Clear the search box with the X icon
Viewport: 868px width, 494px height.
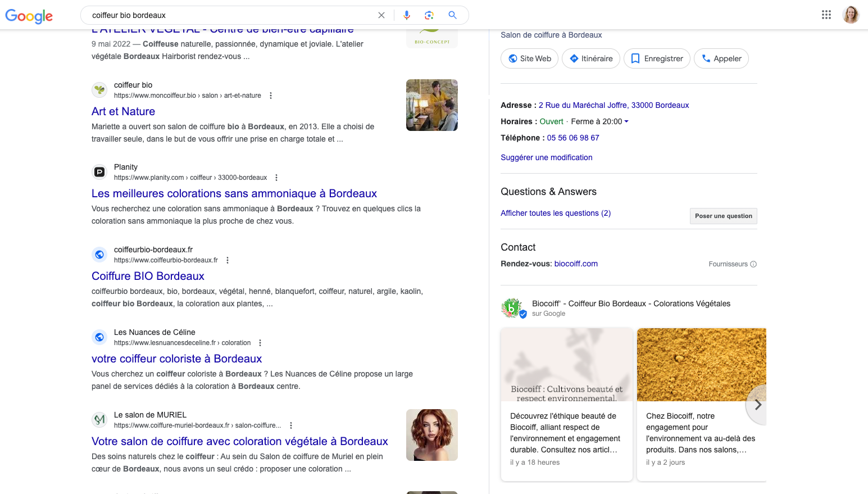[x=381, y=15]
